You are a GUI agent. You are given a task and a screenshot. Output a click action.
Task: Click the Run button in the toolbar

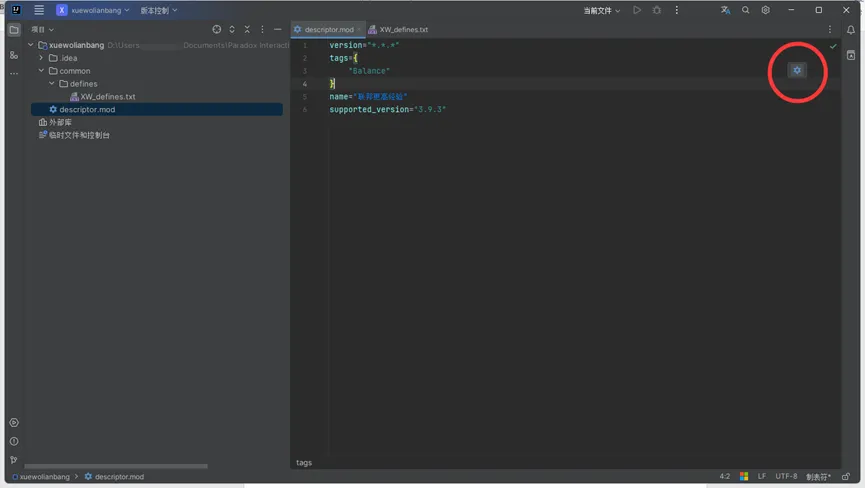pyautogui.click(x=637, y=10)
